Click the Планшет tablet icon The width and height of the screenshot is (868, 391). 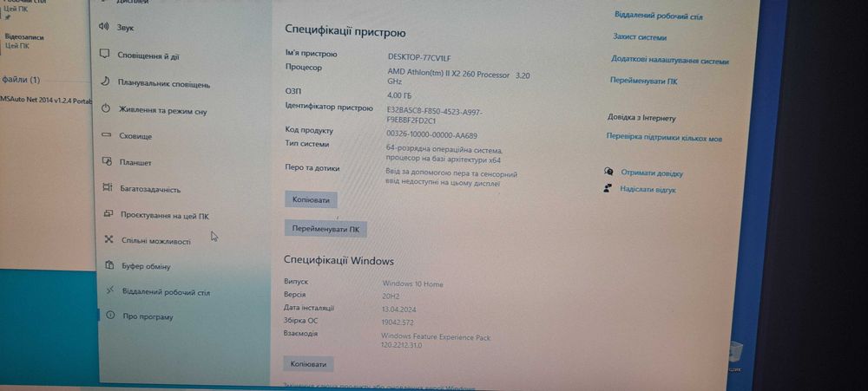click(108, 161)
